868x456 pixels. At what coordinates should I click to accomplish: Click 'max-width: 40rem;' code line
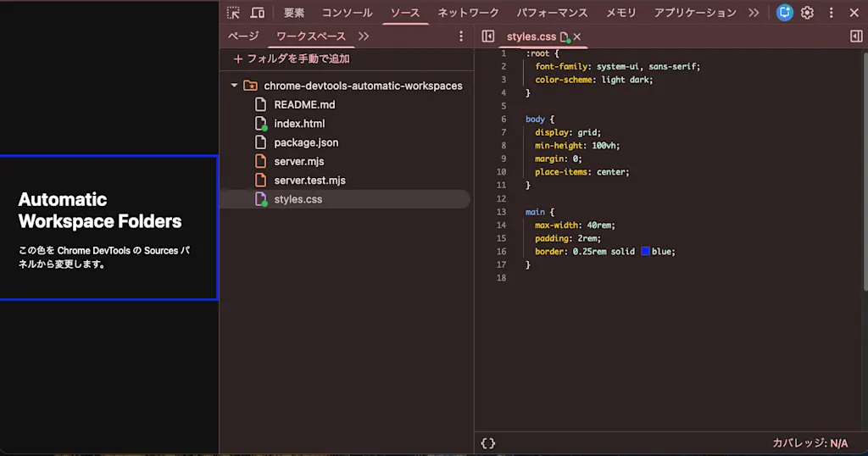(x=575, y=225)
